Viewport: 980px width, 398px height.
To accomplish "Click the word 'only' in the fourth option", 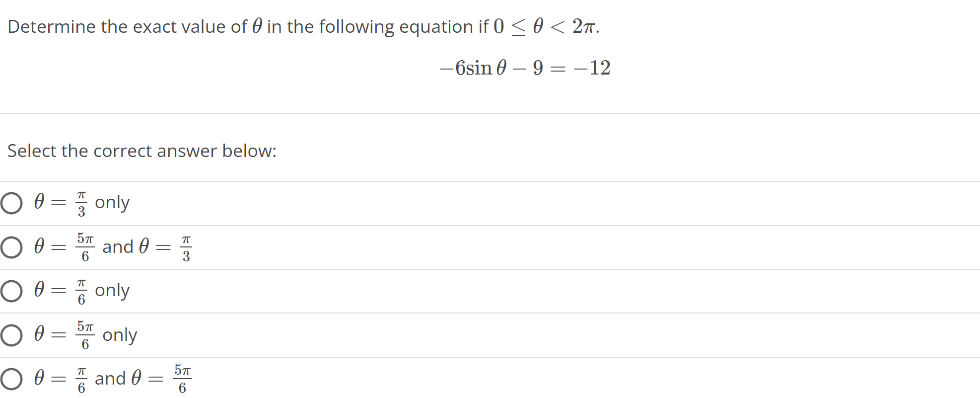I will point(119,335).
